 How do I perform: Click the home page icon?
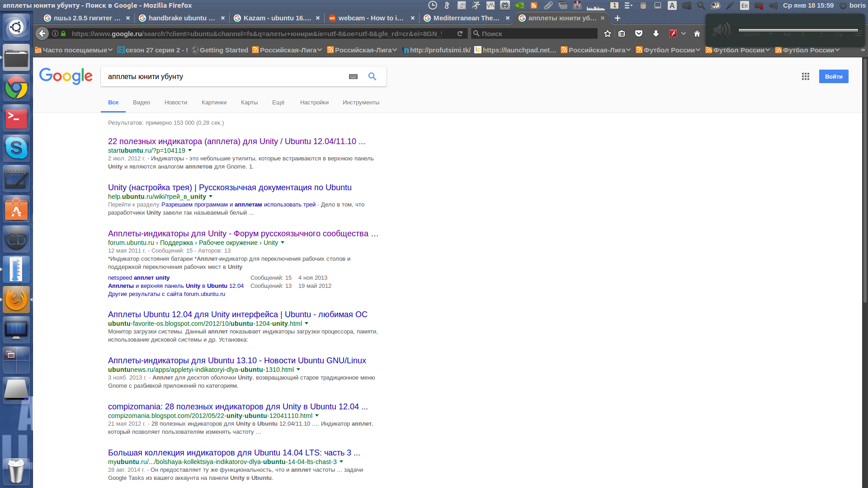click(697, 34)
